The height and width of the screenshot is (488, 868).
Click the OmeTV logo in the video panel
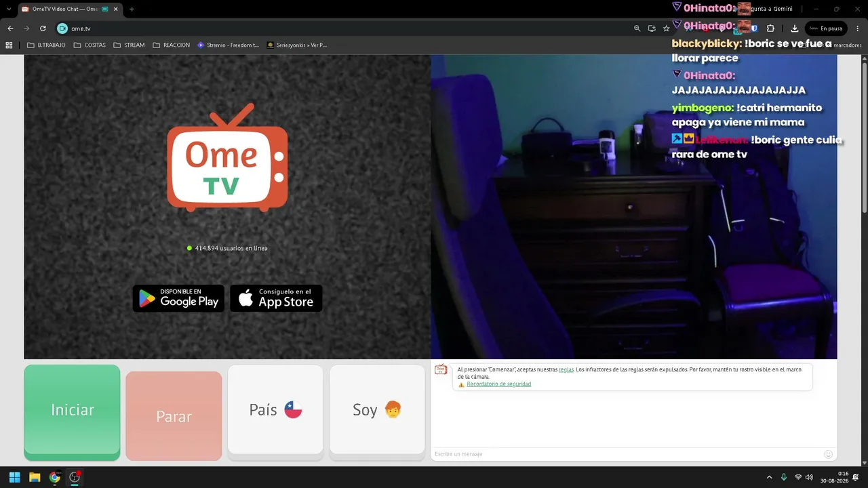(227, 157)
